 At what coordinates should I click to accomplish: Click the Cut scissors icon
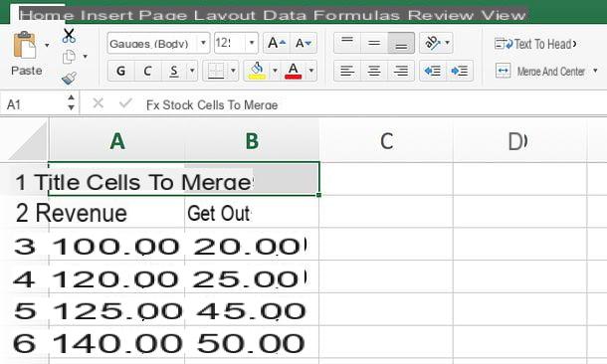click(x=69, y=36)
